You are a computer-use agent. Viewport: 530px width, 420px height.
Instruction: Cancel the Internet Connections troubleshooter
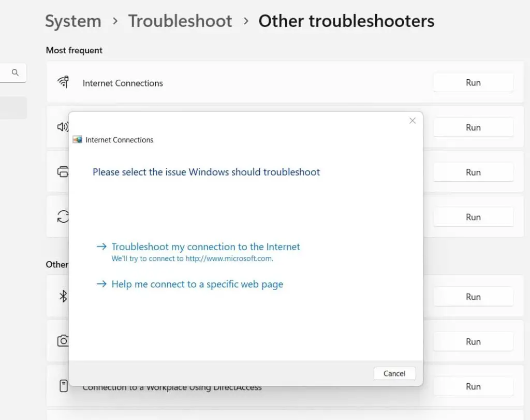coord(394,373)
